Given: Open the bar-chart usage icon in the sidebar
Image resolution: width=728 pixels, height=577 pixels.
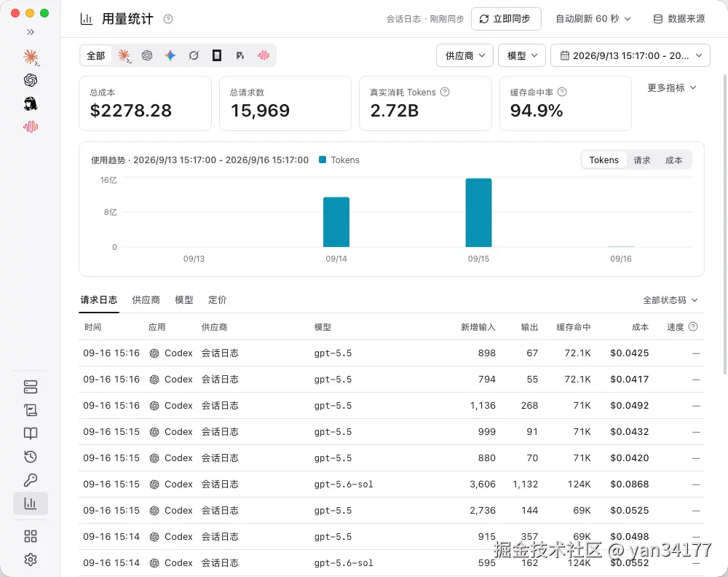Looking at the screenshot, I should tap(31, 503).
